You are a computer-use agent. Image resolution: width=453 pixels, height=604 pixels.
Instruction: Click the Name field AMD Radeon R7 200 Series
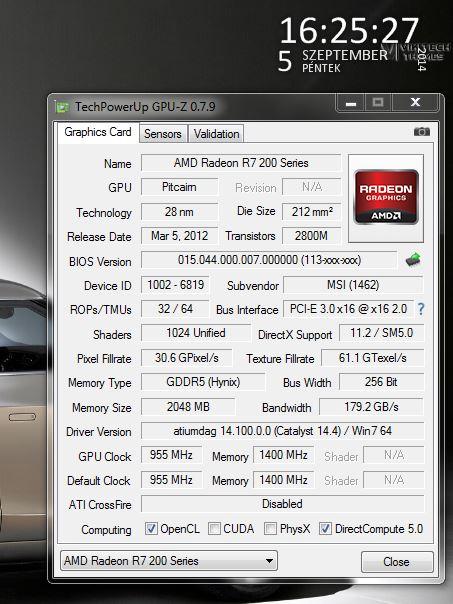[x=241, y=163]
